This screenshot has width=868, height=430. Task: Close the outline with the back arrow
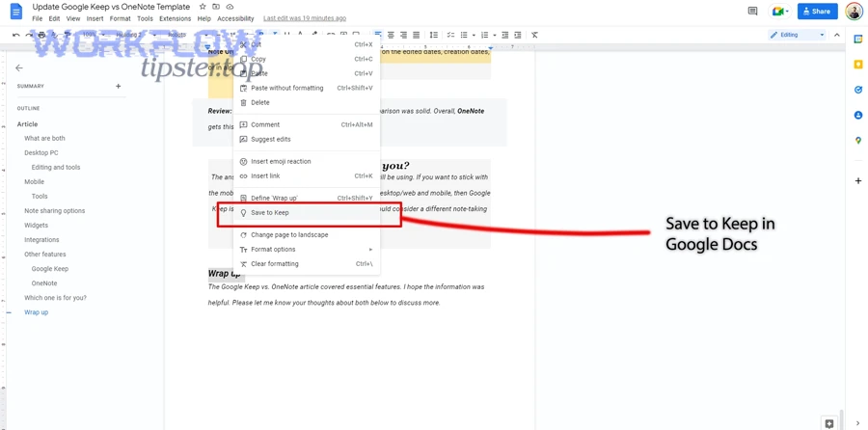click(x=19, y=68)
